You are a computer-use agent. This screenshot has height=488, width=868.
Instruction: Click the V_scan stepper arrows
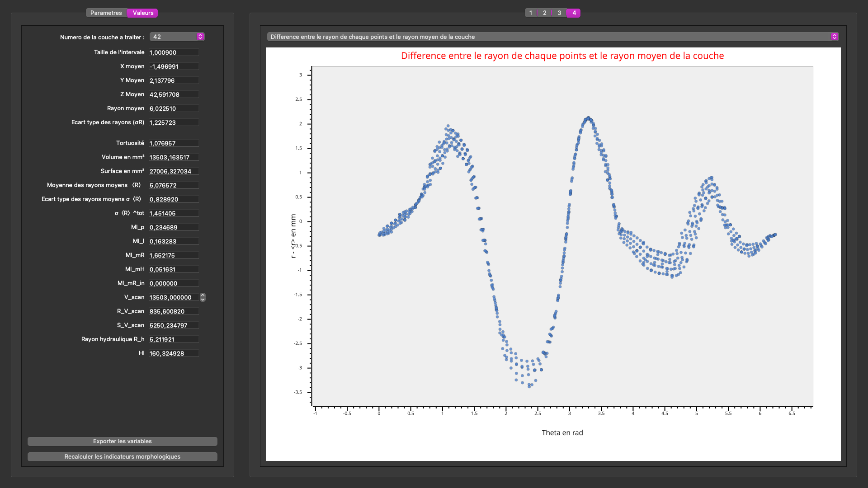pyautogui.click(x=203, y=297)
